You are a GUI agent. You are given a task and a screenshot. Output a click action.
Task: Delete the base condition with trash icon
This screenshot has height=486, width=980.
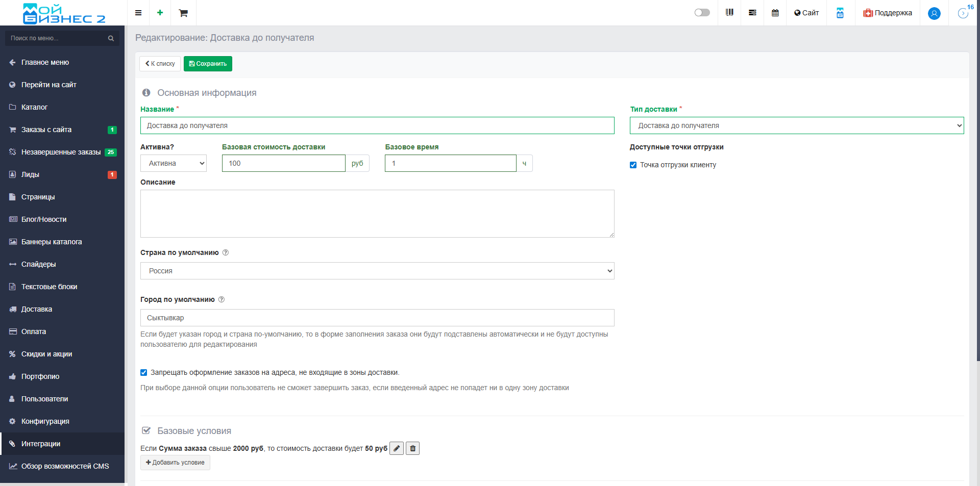(x=412, y=448)
